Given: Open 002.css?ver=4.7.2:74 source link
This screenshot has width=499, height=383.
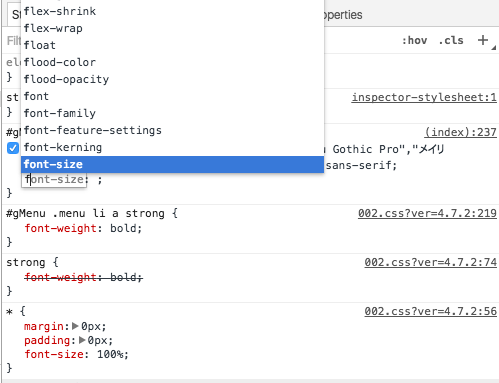Looking at the screenshot, I should pos(430,262).
